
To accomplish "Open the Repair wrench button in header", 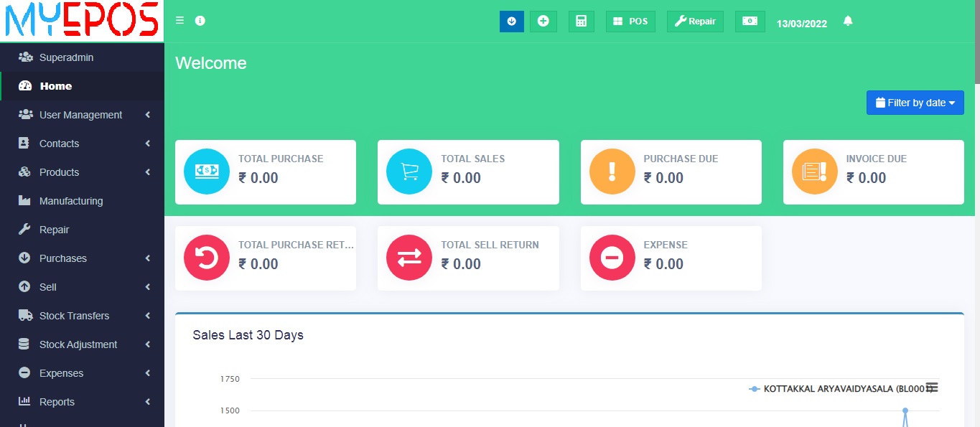I will coord(695,22).
